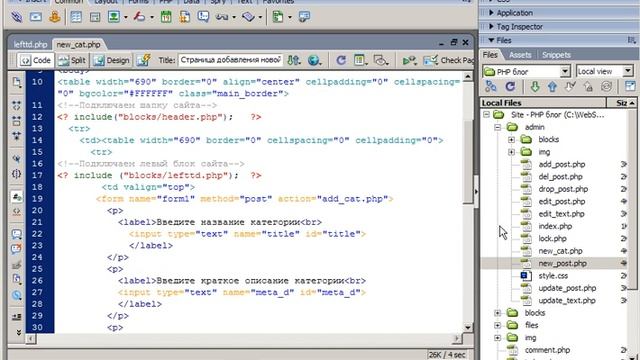This screenshot has height=360, width=640.
Task: Select the new_cat.php document tab
Action: tap(78, 44)
